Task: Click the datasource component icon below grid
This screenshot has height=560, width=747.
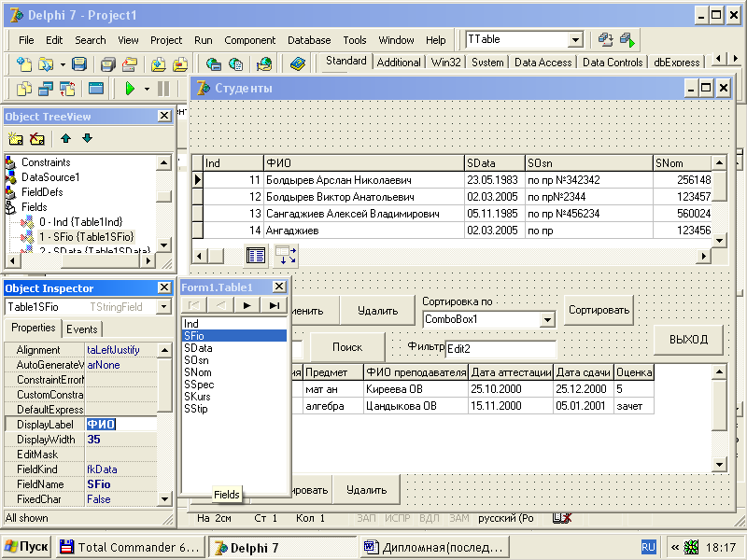Action: [286, 256]
